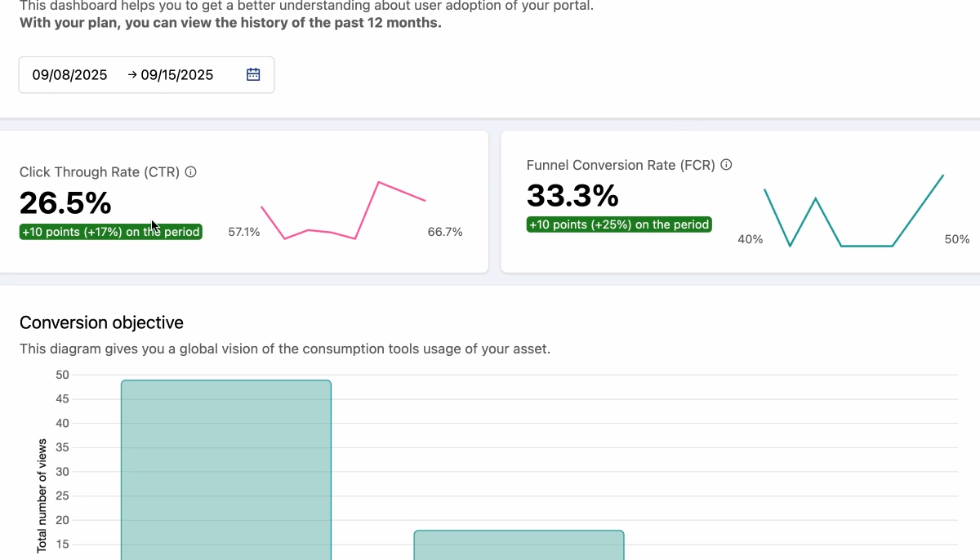This screenshot has width=980, height=560.
Task: Click the 57.1% label on the CTR sparkline
Action: [243, 232]
